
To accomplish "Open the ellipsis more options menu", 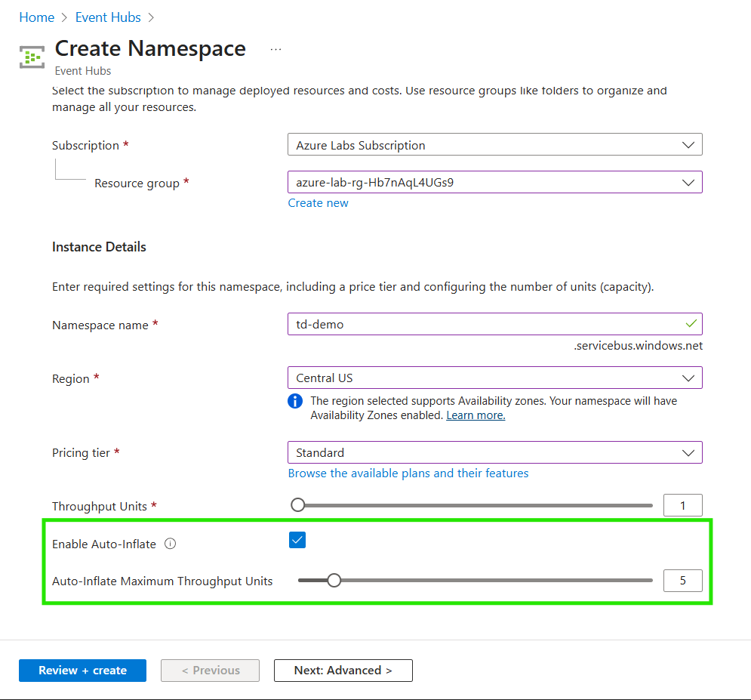I will tap(275, 49).
